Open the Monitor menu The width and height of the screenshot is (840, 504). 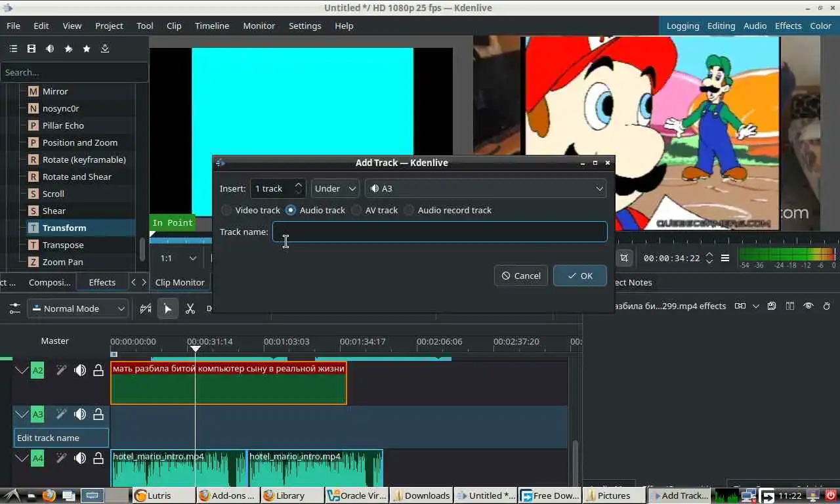click(x=259, y=26)
